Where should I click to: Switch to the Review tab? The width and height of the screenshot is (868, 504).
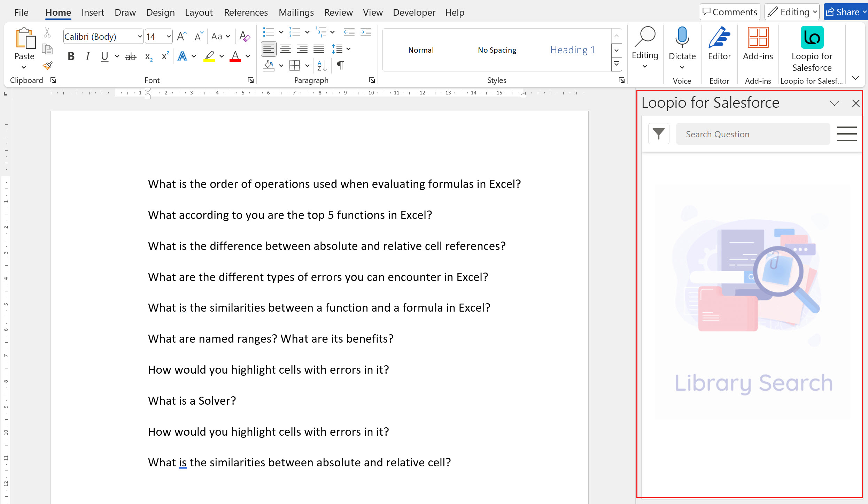pyautogui.click(x=338, y=12)
